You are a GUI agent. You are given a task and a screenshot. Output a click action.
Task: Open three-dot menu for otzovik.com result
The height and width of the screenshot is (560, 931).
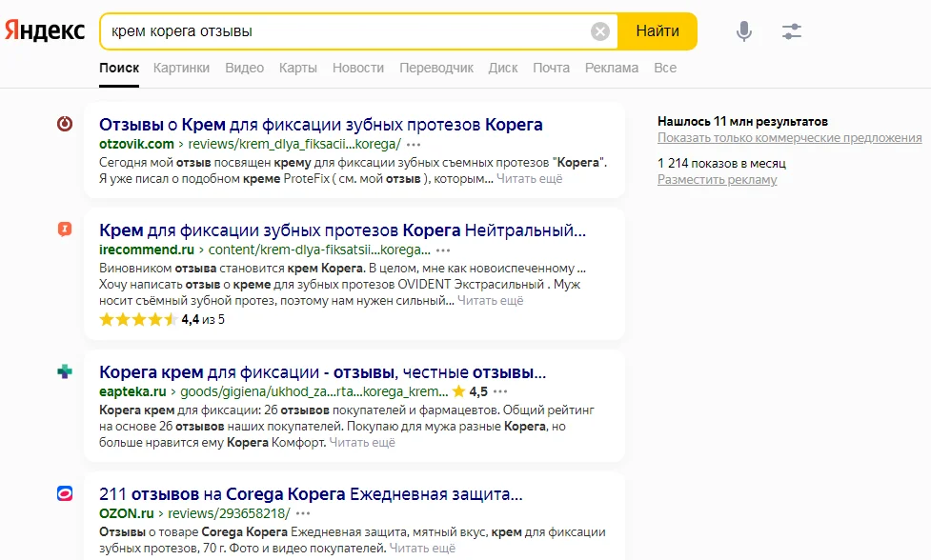[x=414, y=144]
